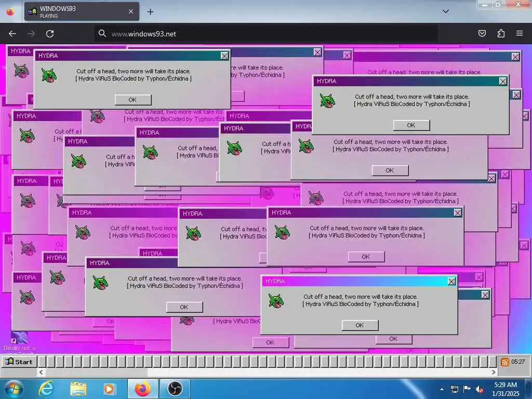Open the Windows93 Start menu
This screenshot has height=399, width=532.
(19, 362)
